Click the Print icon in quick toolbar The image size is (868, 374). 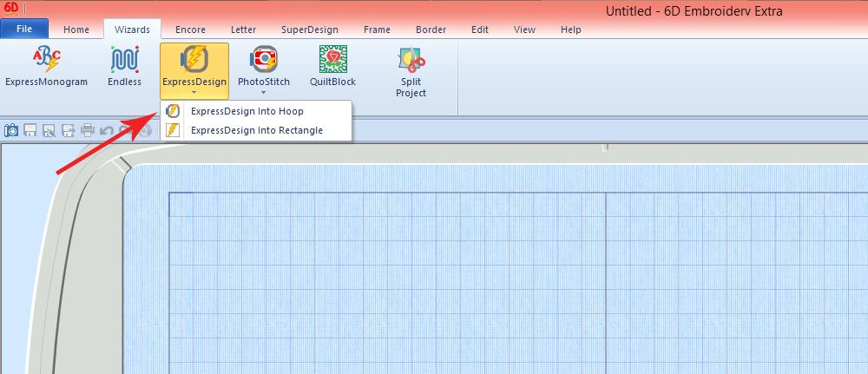click(88, 130)
